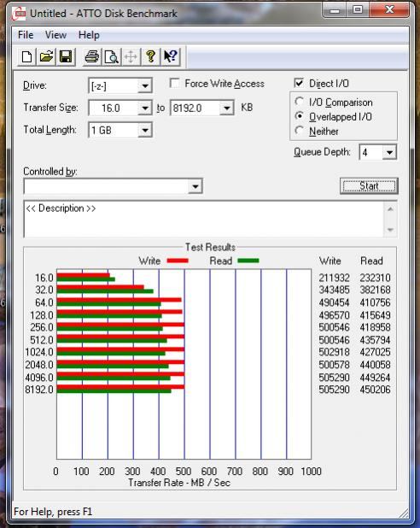
Task: Click the New document toolbar icon
Action: click(x=26, y=56)
